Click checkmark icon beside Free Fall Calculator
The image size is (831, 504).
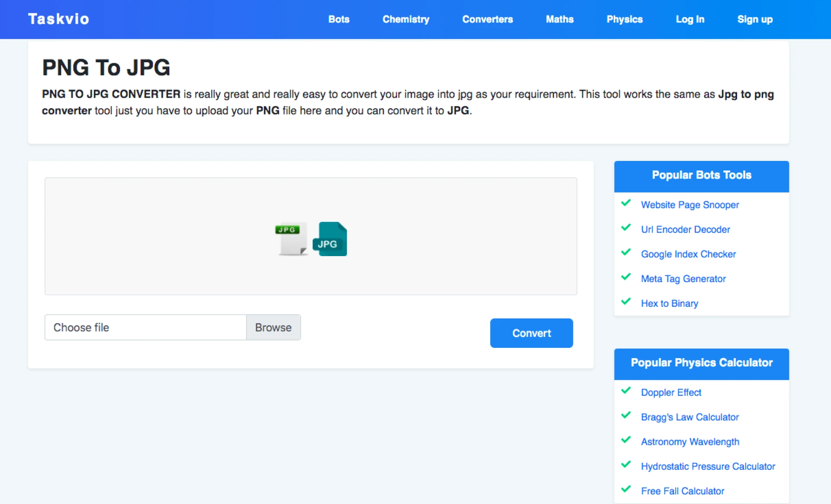coord(626,489)
